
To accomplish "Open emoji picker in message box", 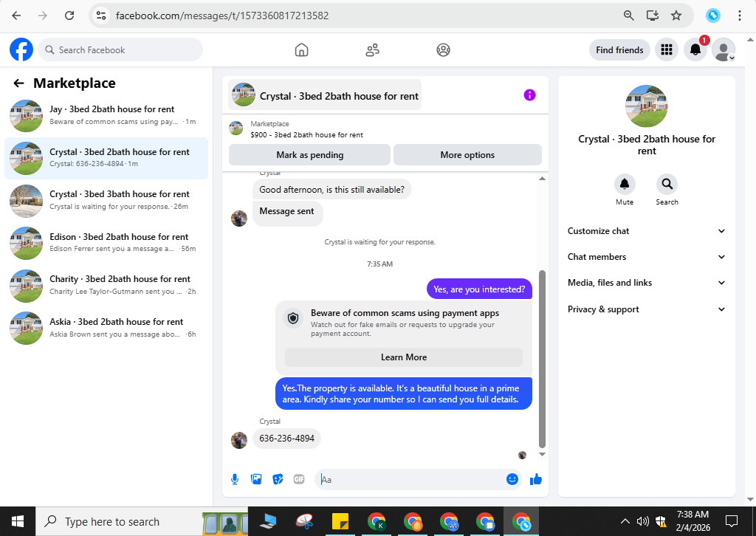I will (512, 479).
